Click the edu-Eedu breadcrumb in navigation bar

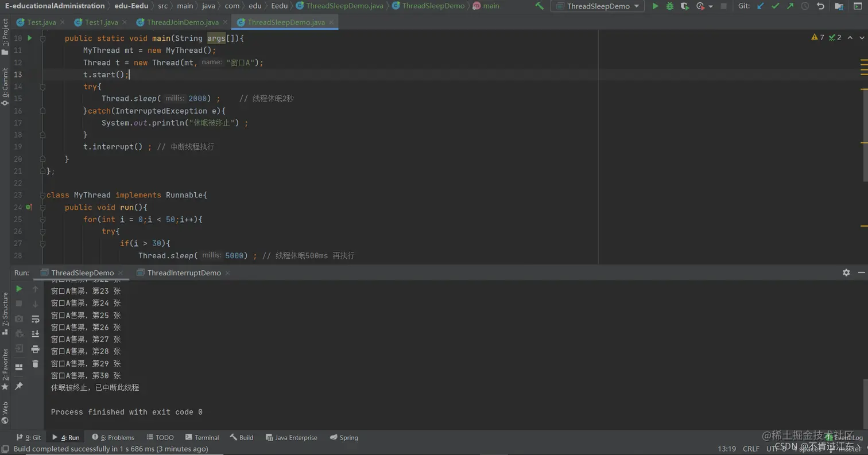click(x=131, y=6)
